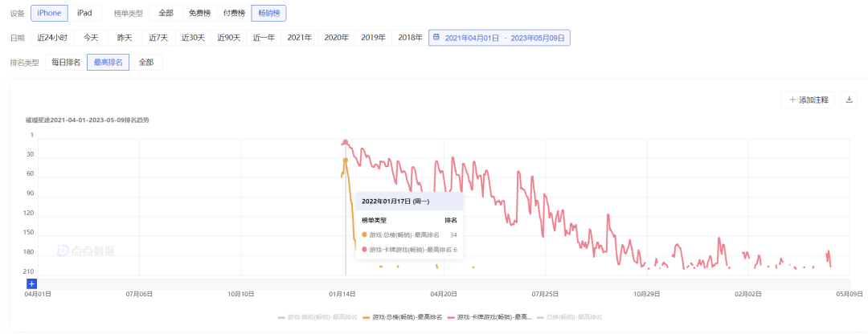This screenshot has width=868, height=334.
Task: Choose the 近一年 date filter
Action: pyautogui.click(x=264, y=38)
